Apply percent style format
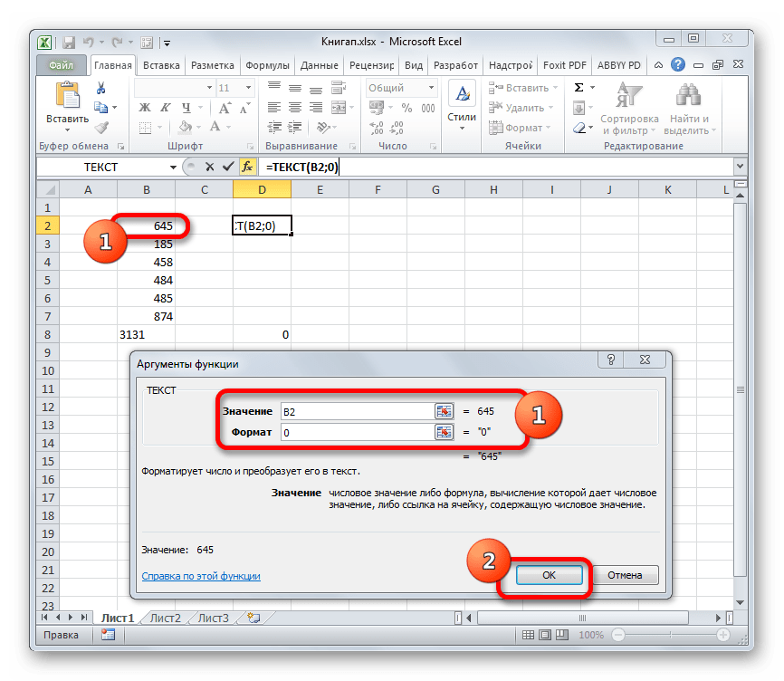Viewport: 784px width, 681px height. 406,108
